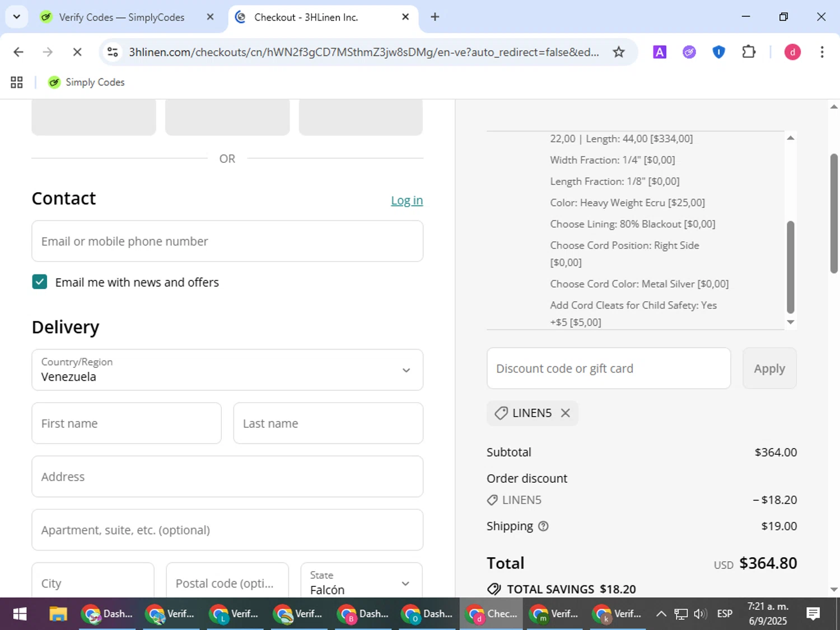Image resolution: width=840 pixels, height=630 pixels.
Task: Click the Address field
Action: coord(227,477)
